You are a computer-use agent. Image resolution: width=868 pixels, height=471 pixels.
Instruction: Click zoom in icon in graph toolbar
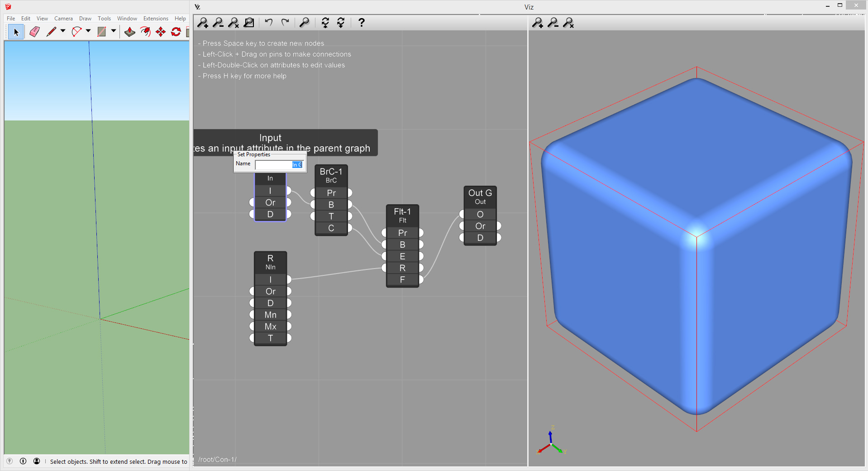[x=203, y=23]
